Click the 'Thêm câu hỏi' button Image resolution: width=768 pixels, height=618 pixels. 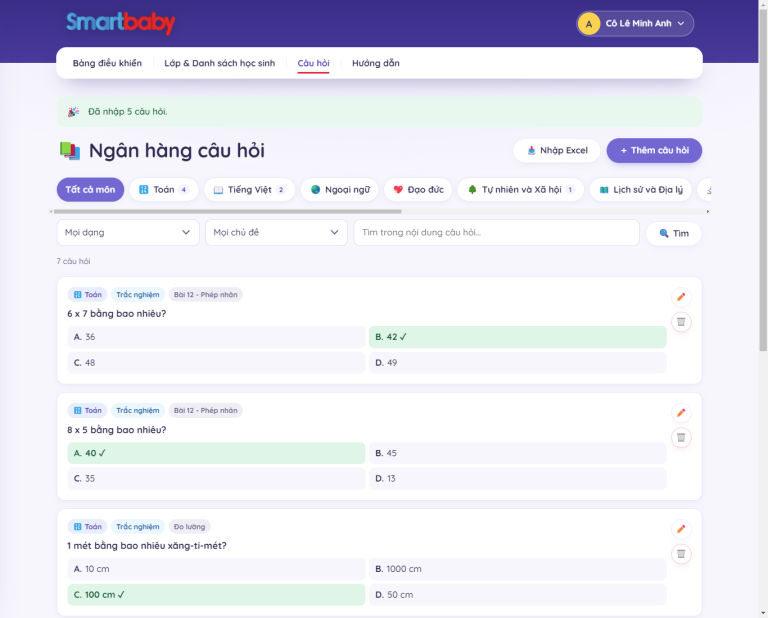pyautogui.click(x=654, y=150)
